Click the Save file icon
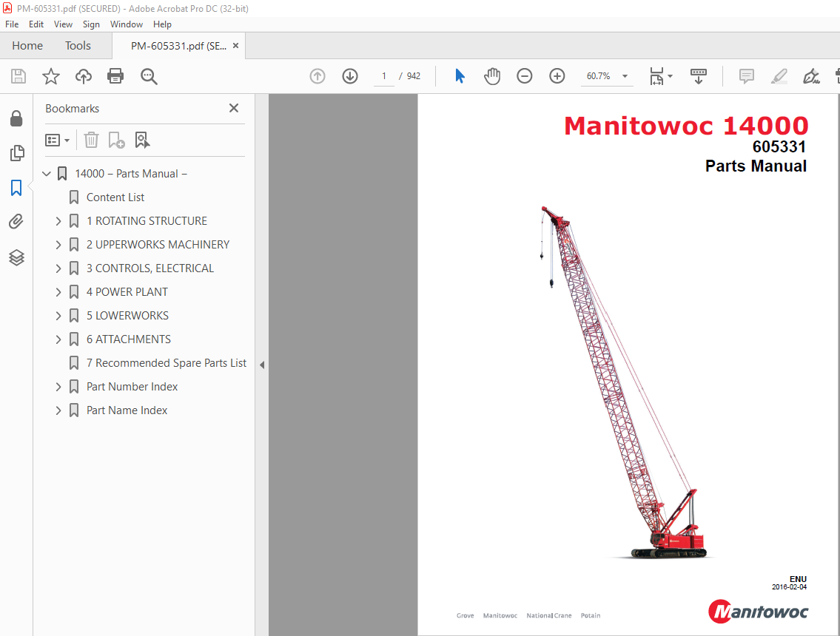840x636 pixels. click(x=19, y=76)
